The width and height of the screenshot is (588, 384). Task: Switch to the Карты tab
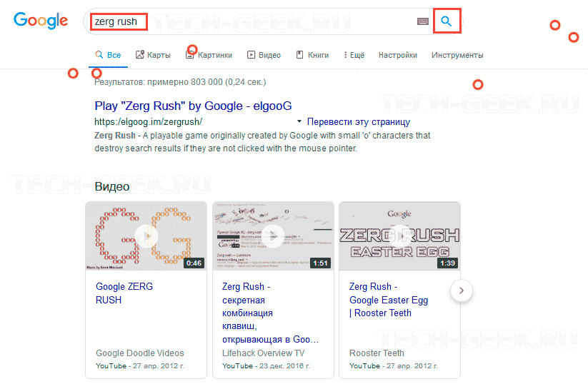153,55
